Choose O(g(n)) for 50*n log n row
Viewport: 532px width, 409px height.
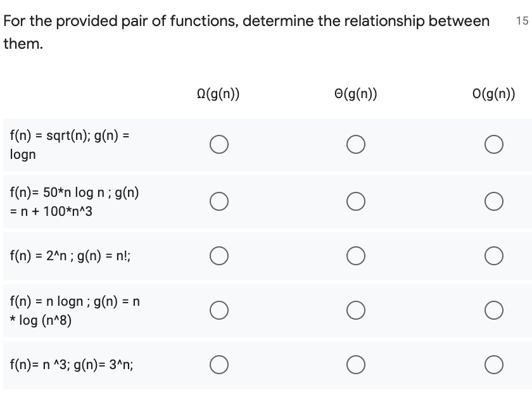(x=493, y=201)
